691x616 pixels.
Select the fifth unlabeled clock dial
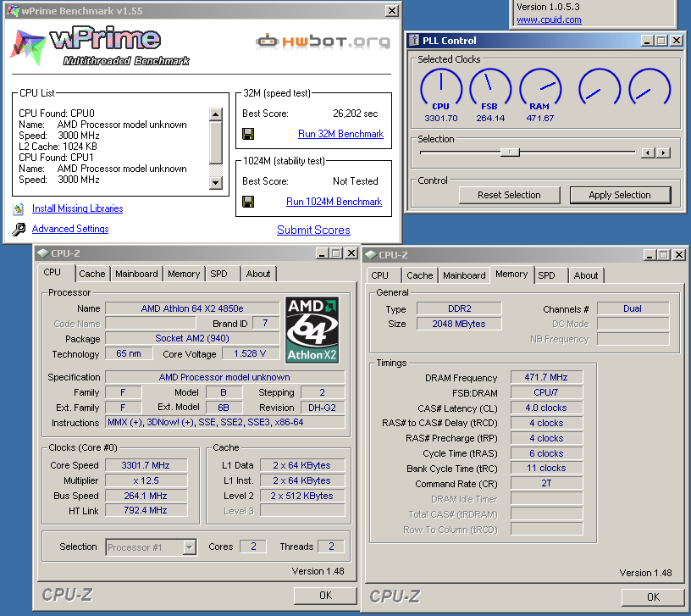coord(650,87)
